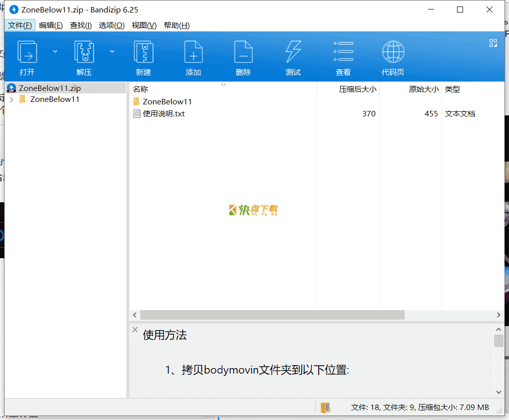Open the 编辑(E) menu
509x420 pixels.
tap(50, 25)
